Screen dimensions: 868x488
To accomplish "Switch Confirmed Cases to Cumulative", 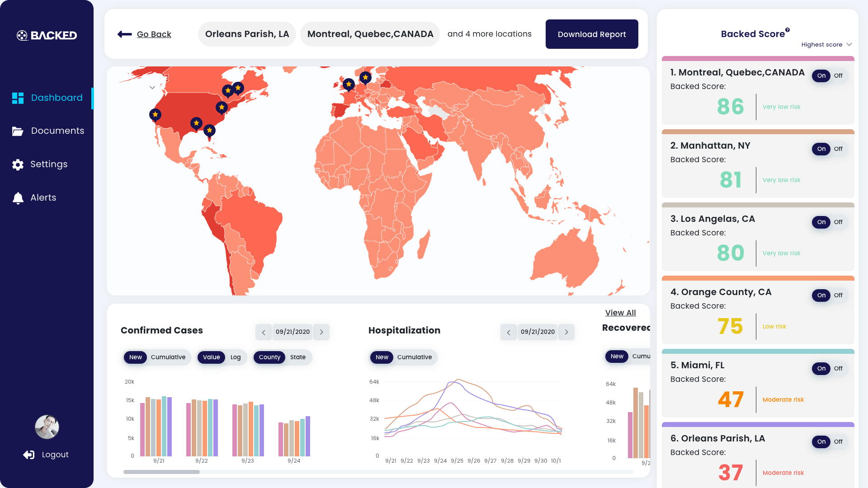I will (x=168, y=357).
